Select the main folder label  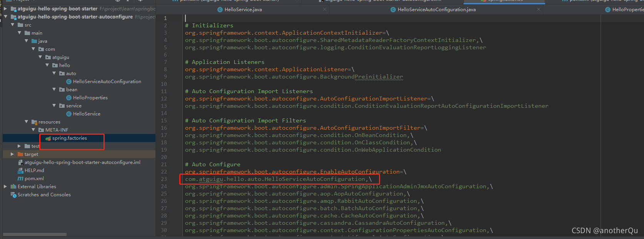click(37, 33)
